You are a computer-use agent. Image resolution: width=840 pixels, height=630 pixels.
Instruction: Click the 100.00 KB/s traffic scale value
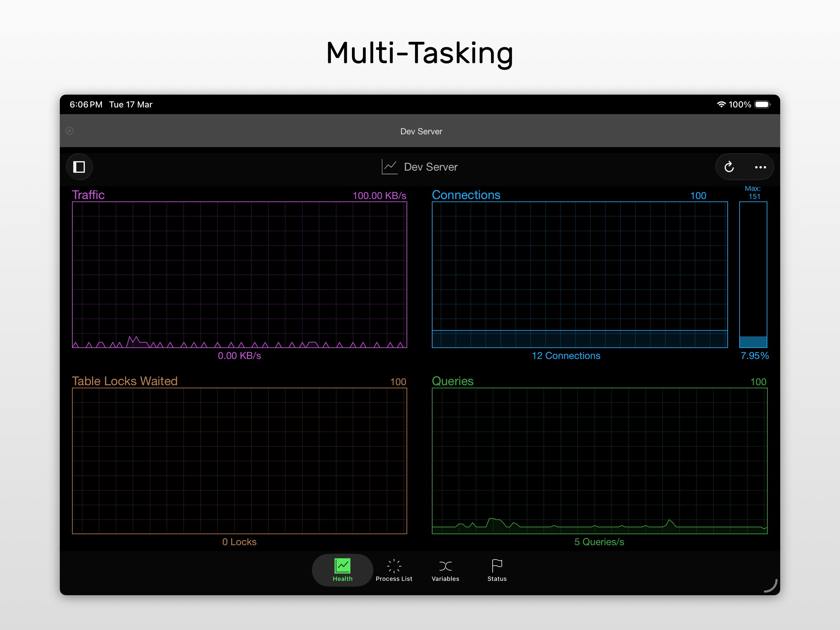(x=379, y=196)
